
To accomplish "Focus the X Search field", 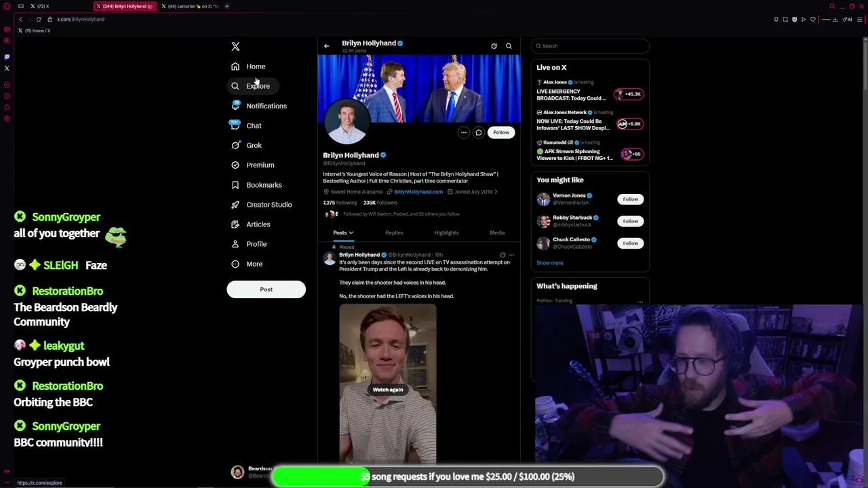I will (x=590, y=46).
